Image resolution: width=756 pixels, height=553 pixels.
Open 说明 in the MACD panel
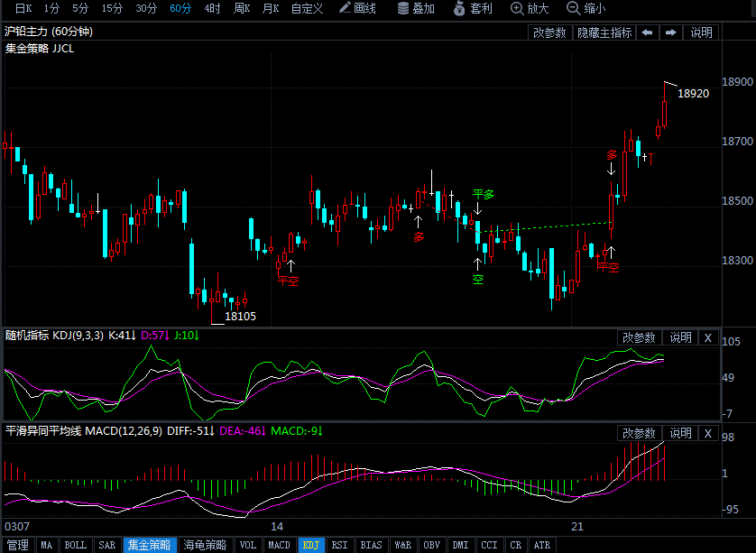(680, 433)
